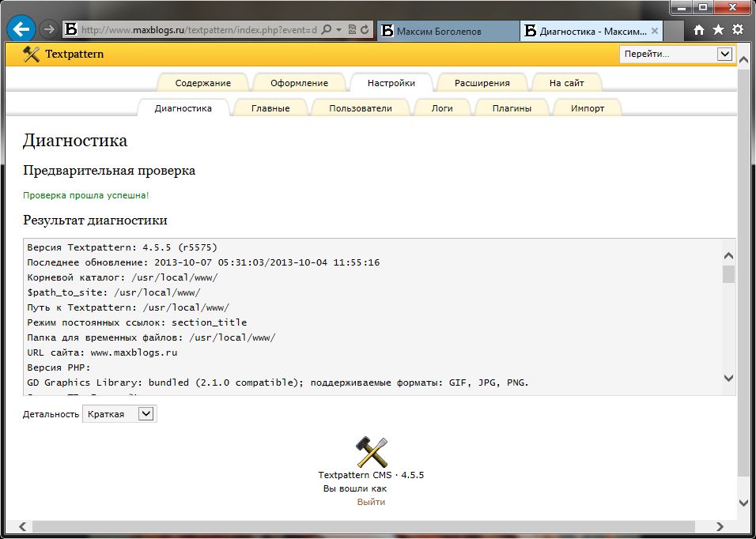Viewport: 756px width, 539px height.
Task: Close the Диагностика browser tab
Action: tap(654, 31)
